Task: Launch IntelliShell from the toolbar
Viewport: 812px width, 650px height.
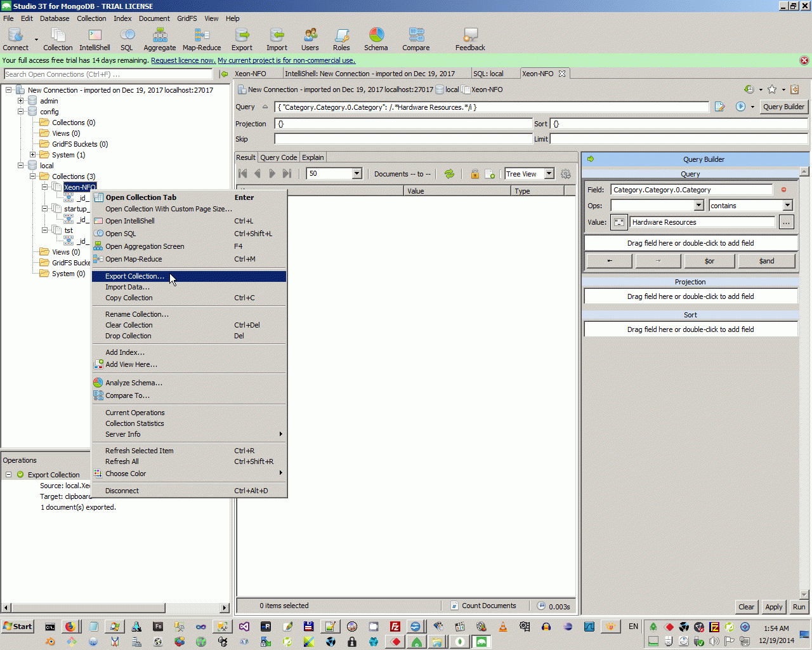Action: click(95, 39)
